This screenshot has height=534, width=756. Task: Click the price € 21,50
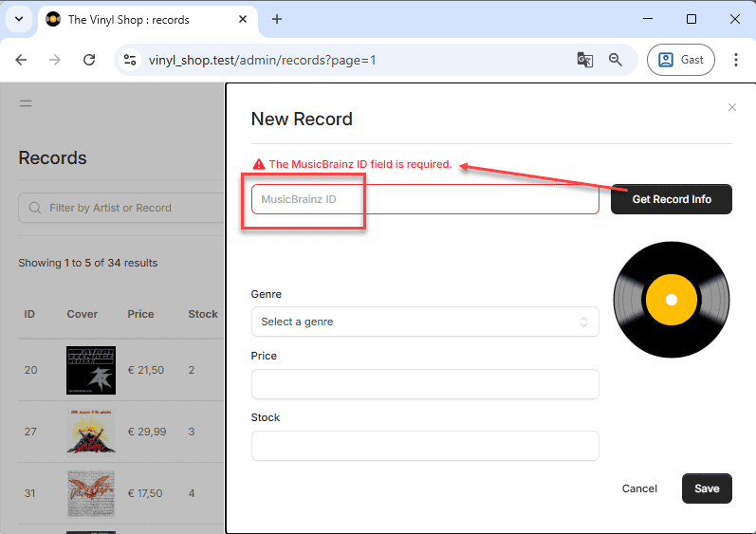click(x=146, y=370)
